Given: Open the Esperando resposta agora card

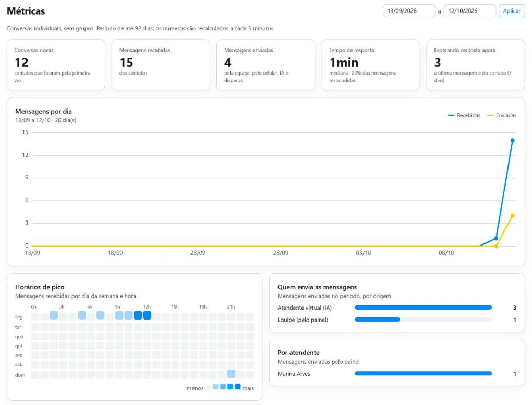Looking at the screenshot, I should click(476, 65).
